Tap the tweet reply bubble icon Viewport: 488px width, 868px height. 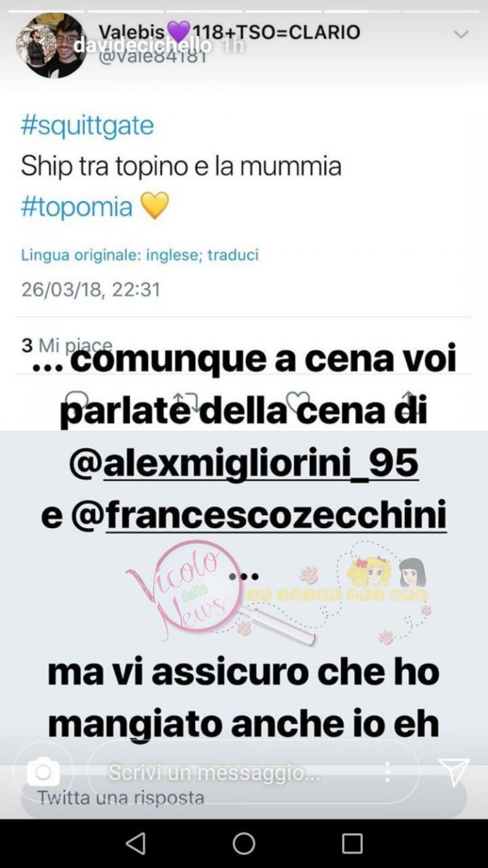[77, 402]
